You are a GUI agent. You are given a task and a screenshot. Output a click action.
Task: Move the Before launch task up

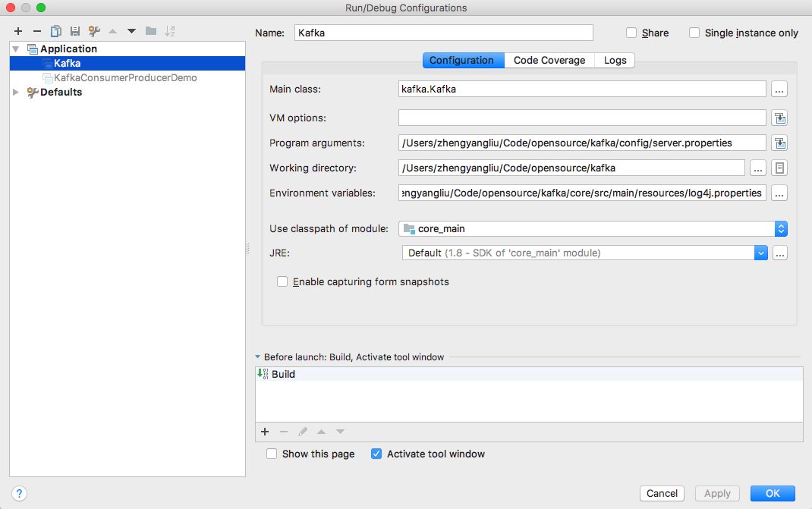pyautogui.click(x=322, y=432)
